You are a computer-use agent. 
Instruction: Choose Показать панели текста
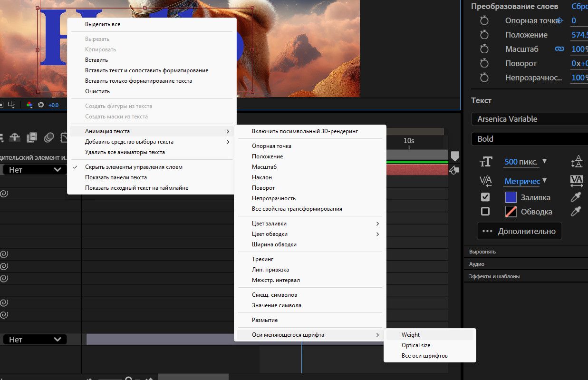pyautogui.click(x=152, y=177)
